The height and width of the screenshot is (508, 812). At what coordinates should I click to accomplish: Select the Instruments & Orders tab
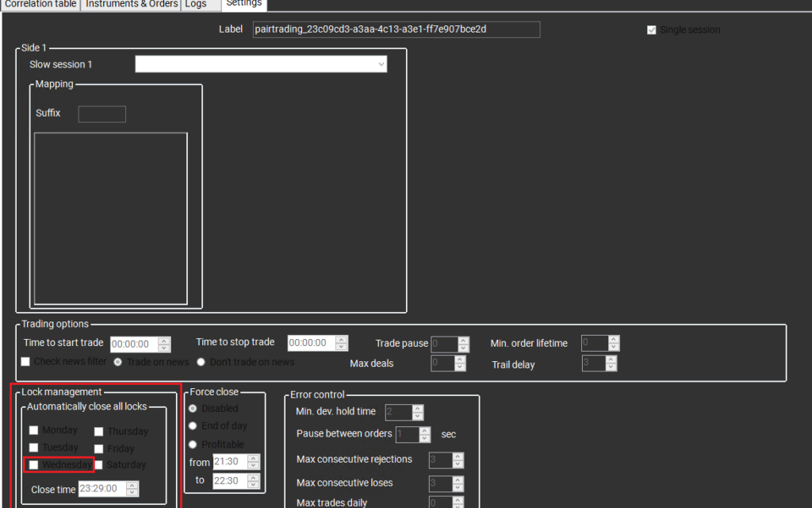point(130,5)
